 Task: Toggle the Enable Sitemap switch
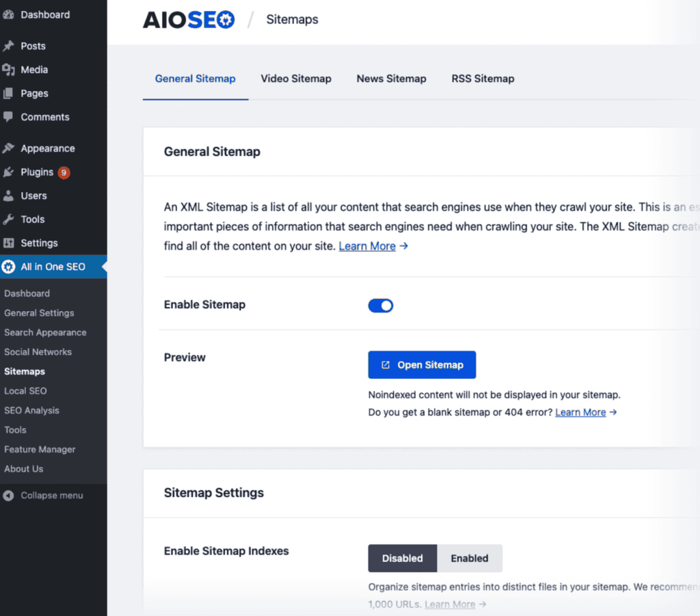click(x=381, y=306)
